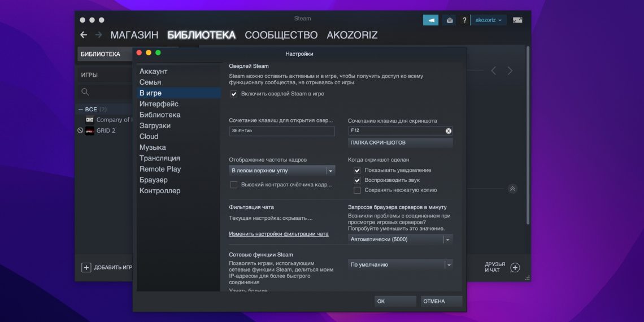Open friends and chat plus icon
644x322 pixels.
[515, 267]
